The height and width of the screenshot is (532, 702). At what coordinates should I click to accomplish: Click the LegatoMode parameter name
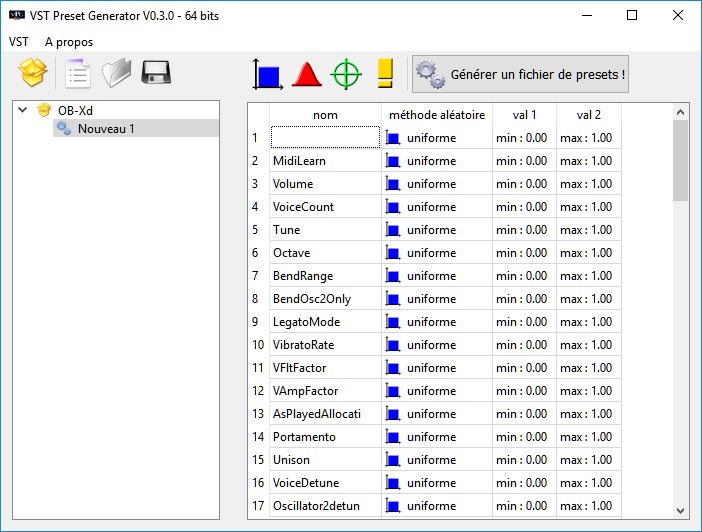(307, 322)
